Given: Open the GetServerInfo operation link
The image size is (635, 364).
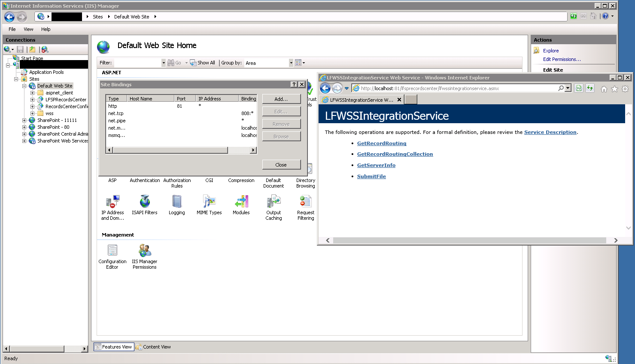Looking at the screenshot, I should [x=376, y=165].
